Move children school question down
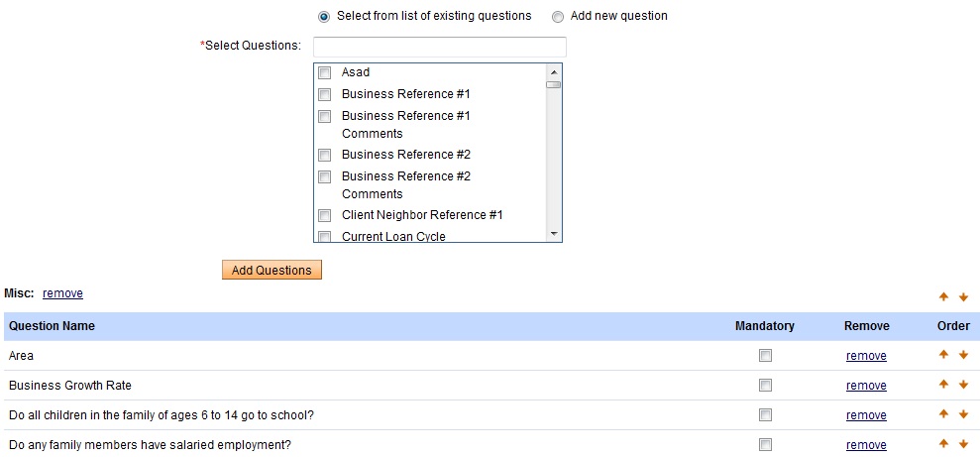Screen dimensions: 980x457 (963, 414)
